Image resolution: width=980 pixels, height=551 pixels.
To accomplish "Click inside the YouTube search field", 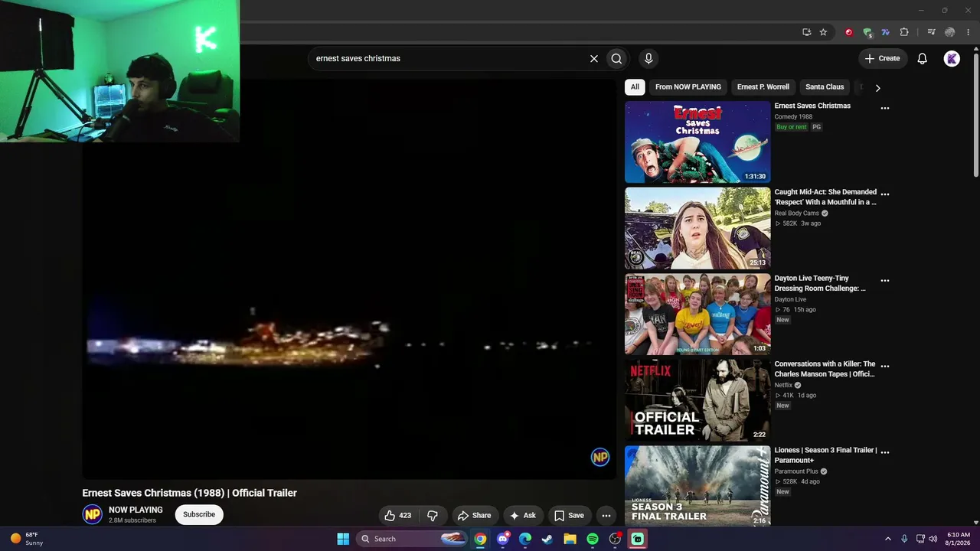I will [448, 58].
